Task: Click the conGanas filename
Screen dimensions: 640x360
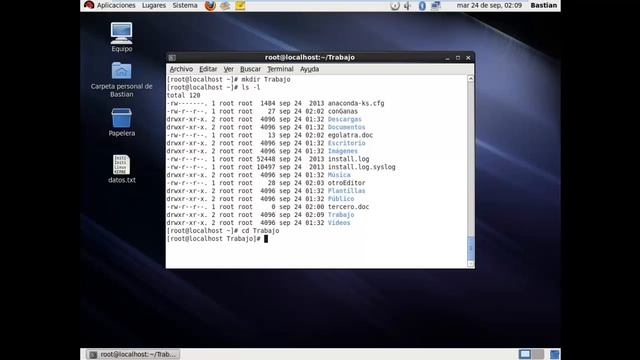Action: (x=342, y=111)
